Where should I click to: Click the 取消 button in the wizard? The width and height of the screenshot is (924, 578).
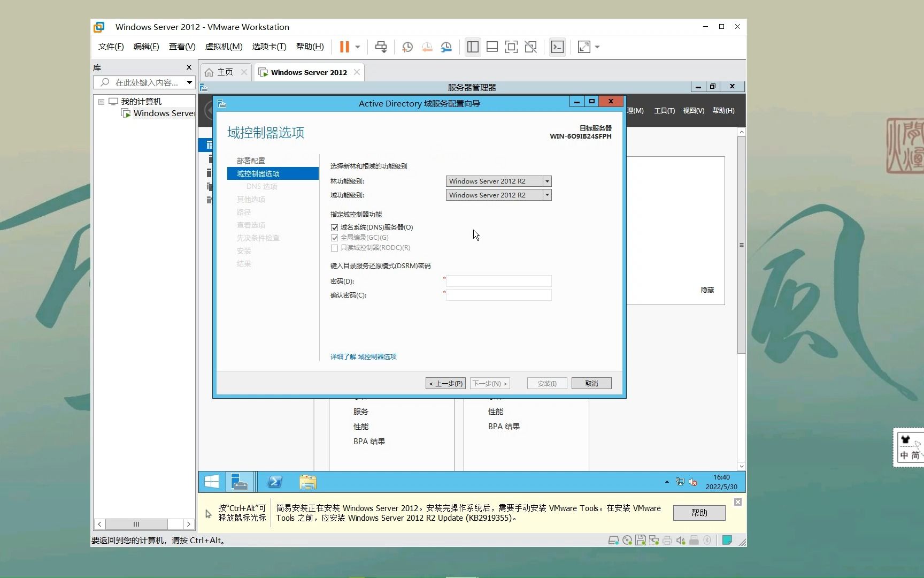click(591, 383)
